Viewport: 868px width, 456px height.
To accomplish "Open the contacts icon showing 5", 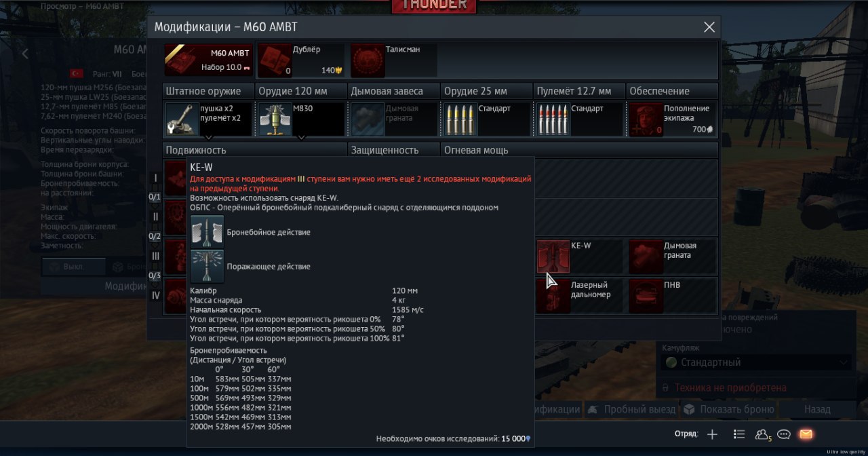I will [x=763, y=434].
